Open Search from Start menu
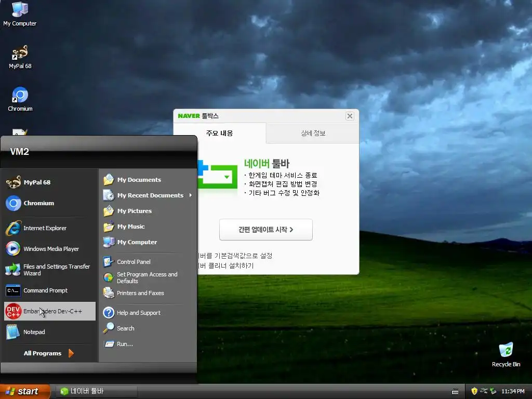Viewport: 532px width, 399px height. pyautogui.click(x=148, y=328)
